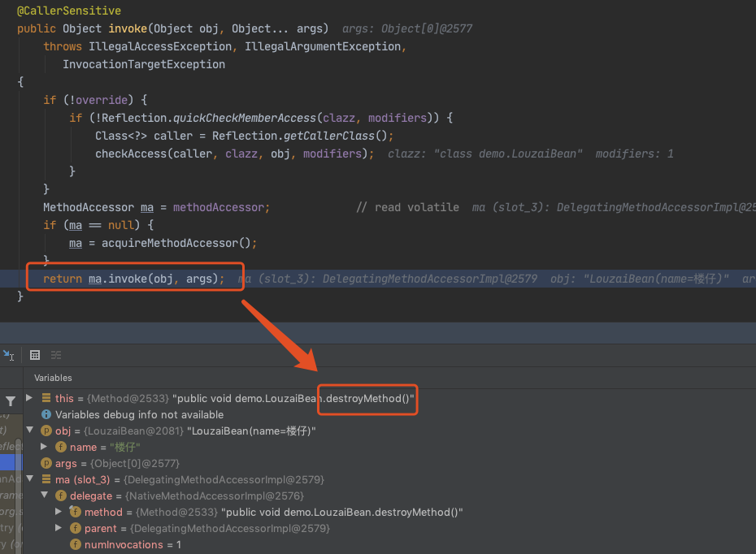
Task: Select the args = {Object[0]@2577} row
Action: [x=389, y=464]
